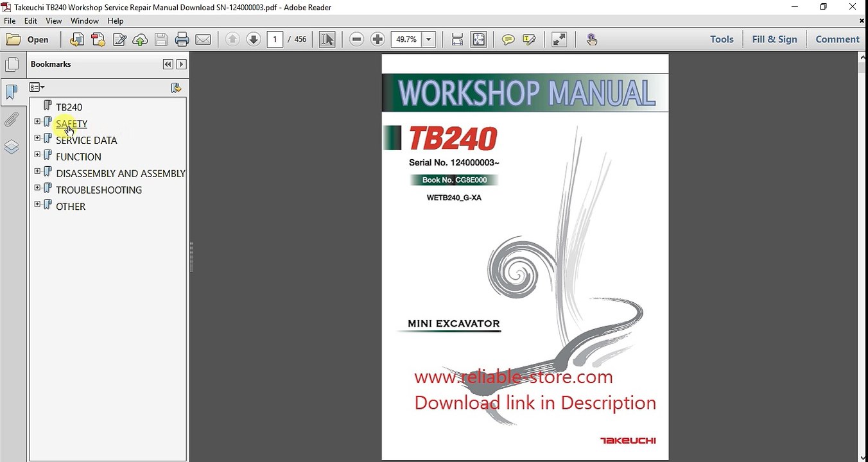Viewport: 868px width, 462px height.
Task: Zoom in with the plus button
Action: click(x=378, y=40)
